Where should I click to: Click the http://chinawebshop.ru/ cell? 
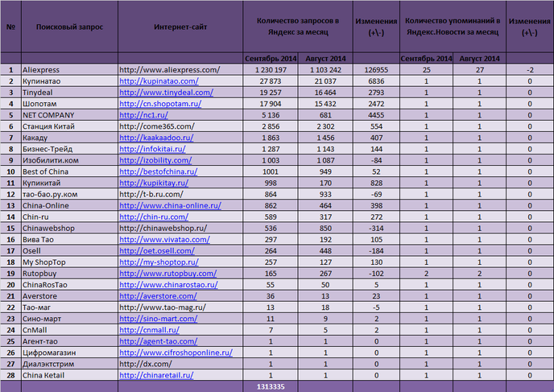tap(180, 228)
